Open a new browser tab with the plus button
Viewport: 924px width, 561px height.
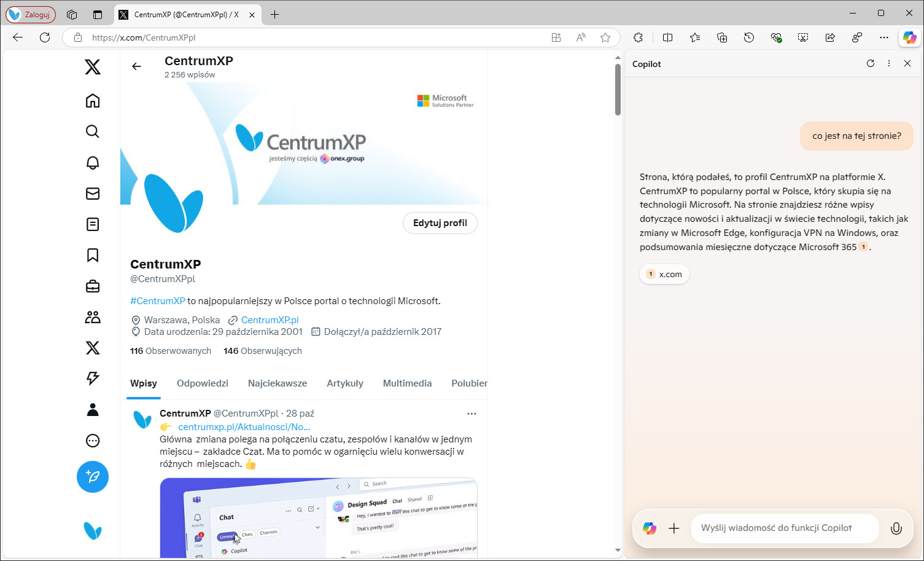pyautogui.click(x=274, y=15)
